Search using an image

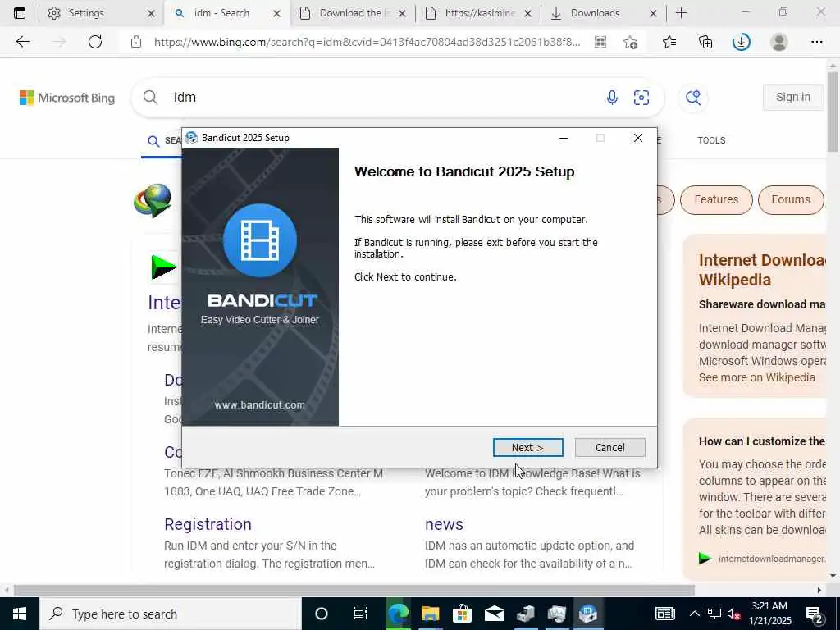coord(641,98)
